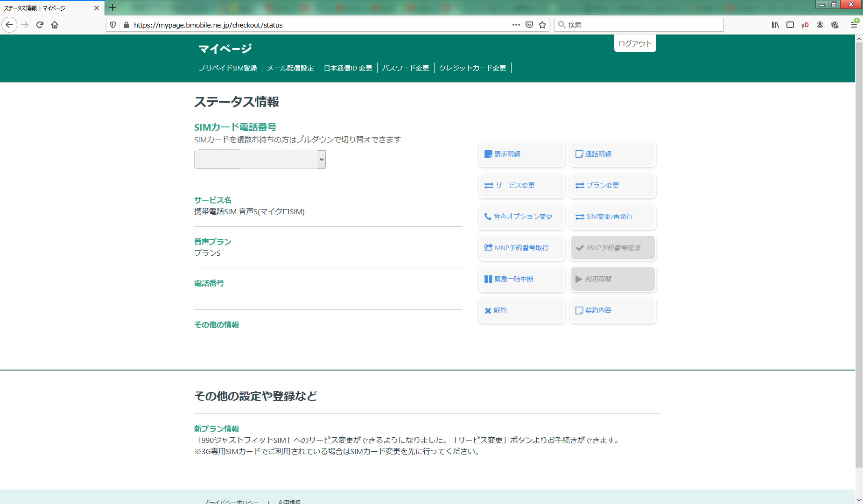Image resolution: width=863 pixels, height=504 pixels.
Task: Click the ログアウト button
Action: [x=635, y=43]
